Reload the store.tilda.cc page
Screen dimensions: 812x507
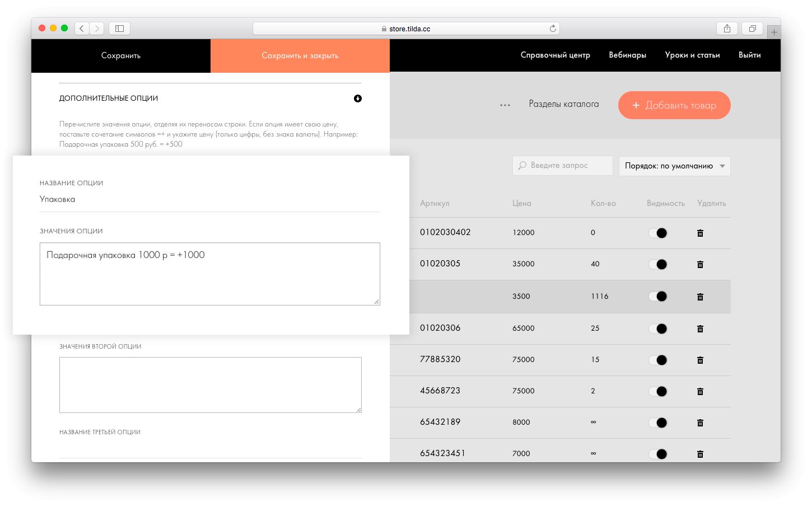click(553, 29)
